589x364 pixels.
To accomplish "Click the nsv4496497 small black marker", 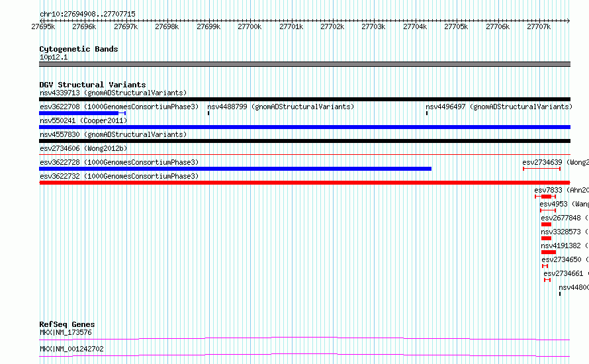I will [x=427, y=113].
